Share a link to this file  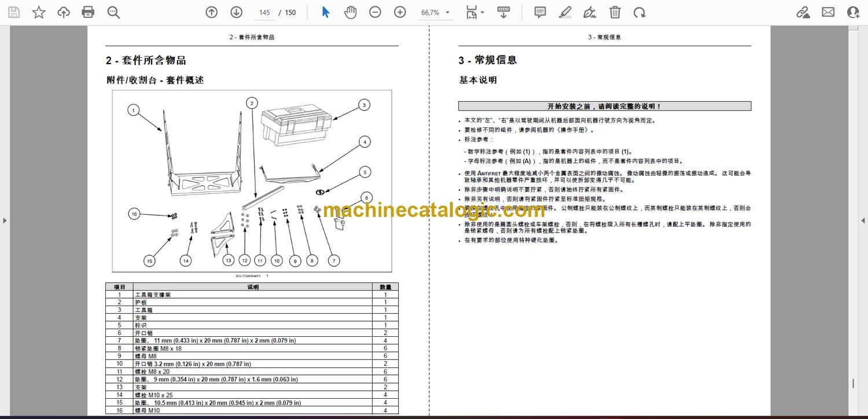click(x=803, y=12)
